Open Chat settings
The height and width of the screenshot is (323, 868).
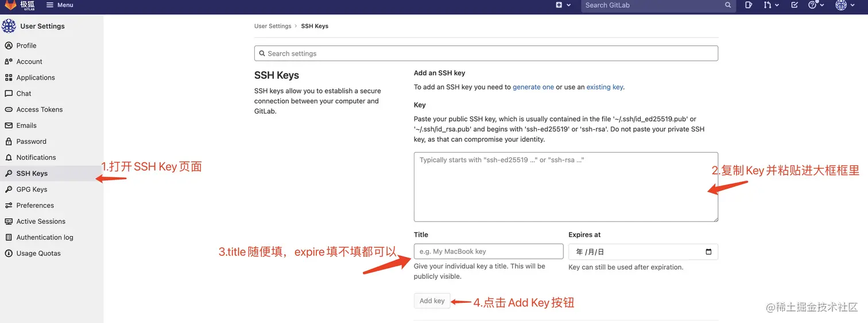pyautogui.click(x=24, y=94)
